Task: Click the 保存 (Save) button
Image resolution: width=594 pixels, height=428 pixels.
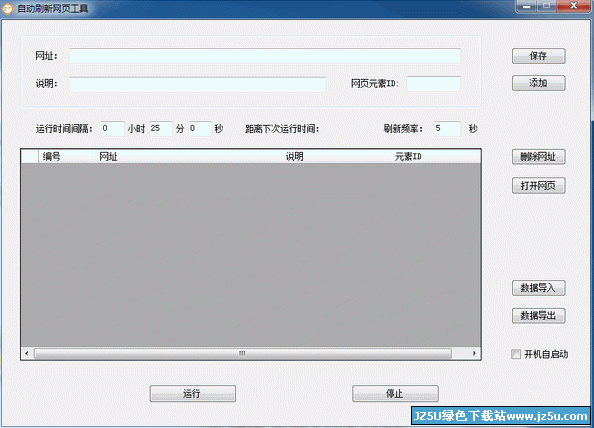Action: pyautogui.click(x=538, y=56)
